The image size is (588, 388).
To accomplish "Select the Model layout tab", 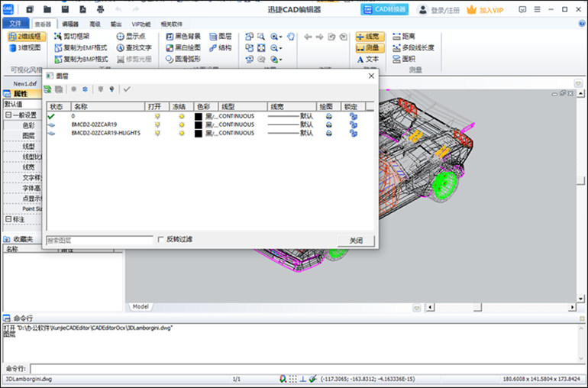I will pyautogui.click(x=141, y=306).
